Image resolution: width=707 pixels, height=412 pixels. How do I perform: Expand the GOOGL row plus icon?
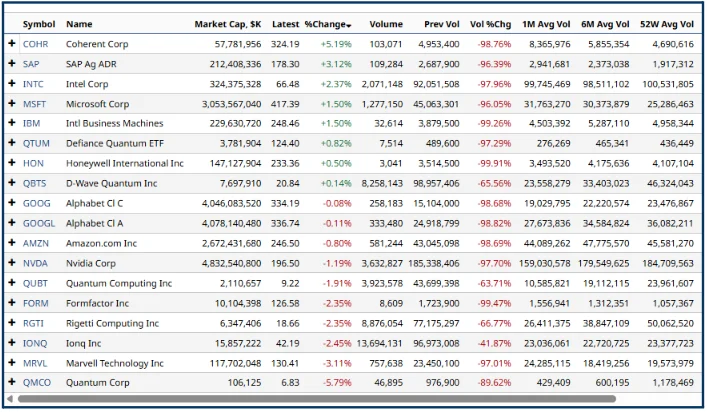point(12,222)
